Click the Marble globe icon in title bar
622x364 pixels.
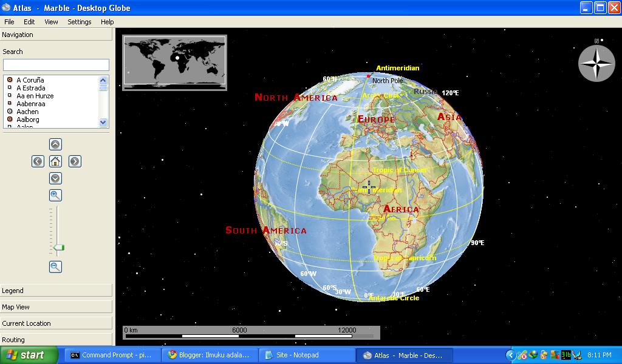tap(6, 7)
